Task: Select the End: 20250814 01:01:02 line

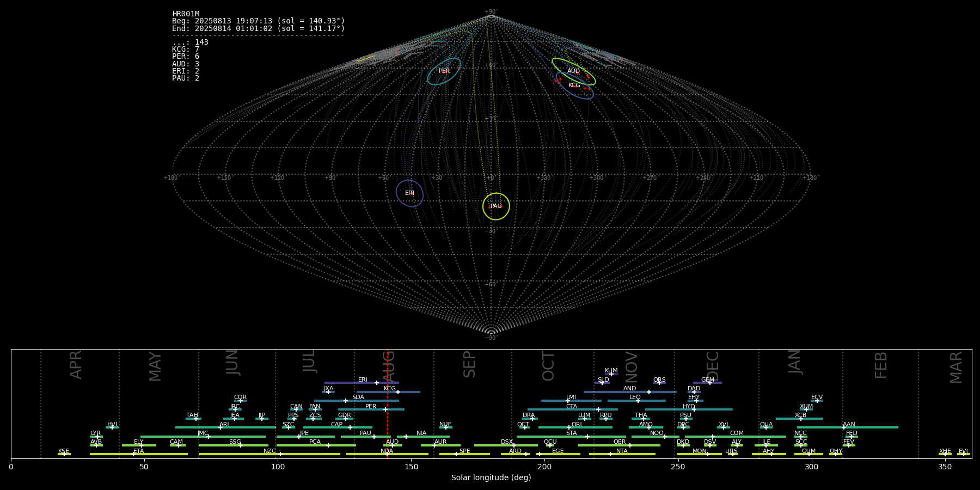Action: point(259,28)
